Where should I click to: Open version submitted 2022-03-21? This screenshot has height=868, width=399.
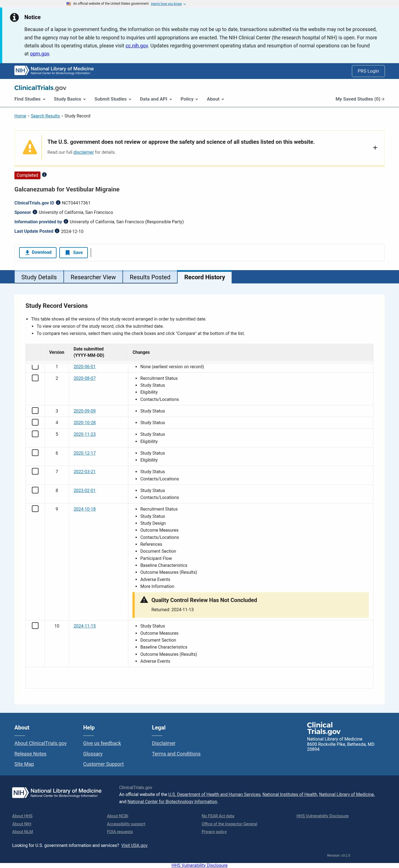(x=85, y=472)
